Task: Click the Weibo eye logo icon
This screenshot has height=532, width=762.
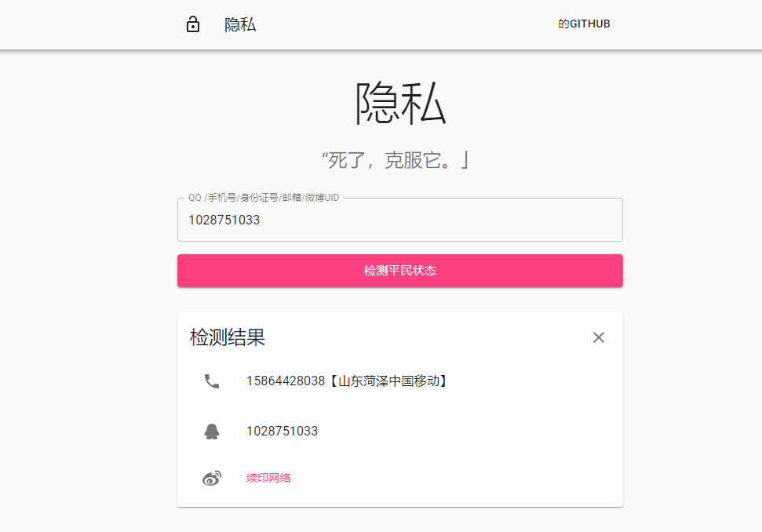Action: point(212,478)
